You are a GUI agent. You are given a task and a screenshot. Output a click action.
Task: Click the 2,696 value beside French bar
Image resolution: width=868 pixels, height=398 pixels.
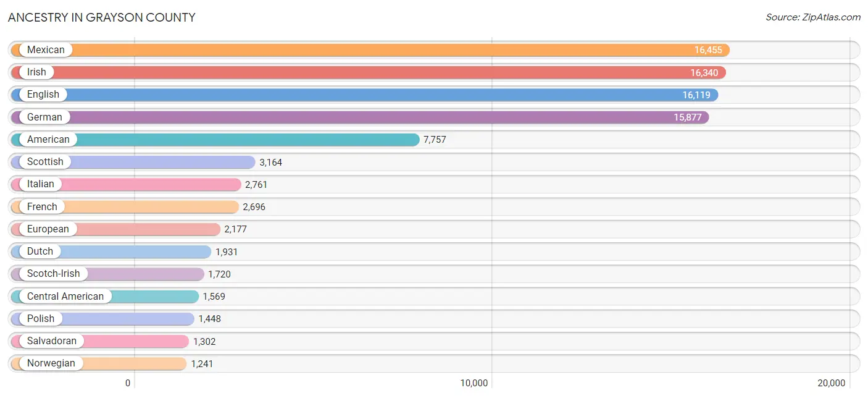pyautogui.click(x=254, y=207)
